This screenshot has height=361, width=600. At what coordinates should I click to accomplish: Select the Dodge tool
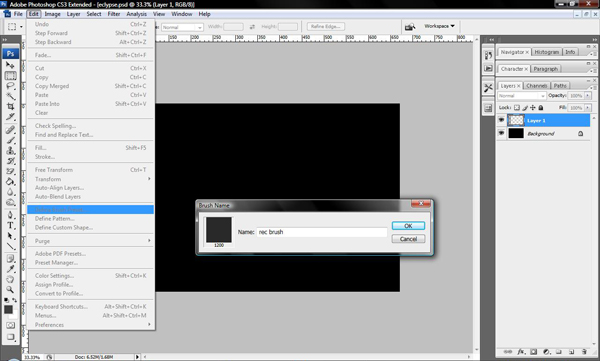[x=10, y=202]
